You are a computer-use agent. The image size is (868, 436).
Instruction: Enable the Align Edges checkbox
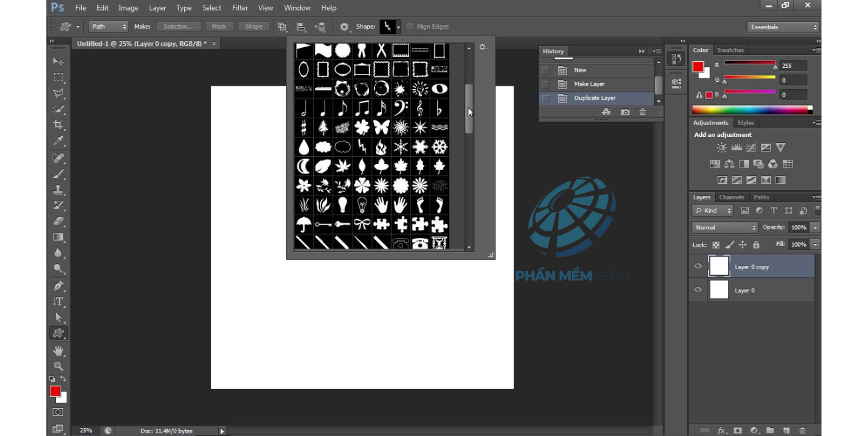(410, 27)
